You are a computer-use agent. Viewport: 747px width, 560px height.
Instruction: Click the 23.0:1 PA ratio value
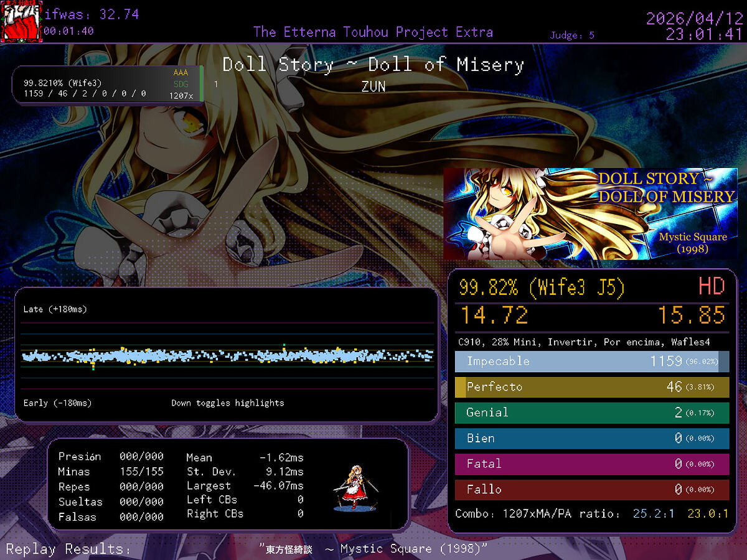pos(708,514)
